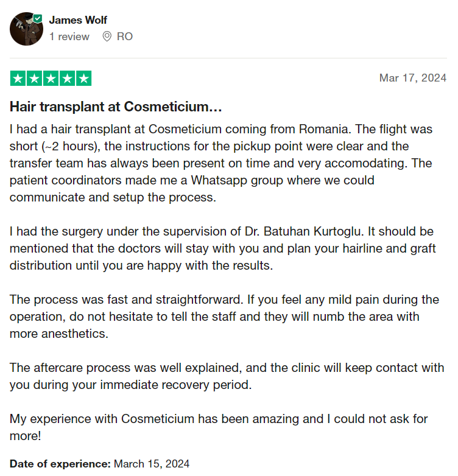Click the first green rating star
Screen dimensions: 458x476
coord(18,79)
